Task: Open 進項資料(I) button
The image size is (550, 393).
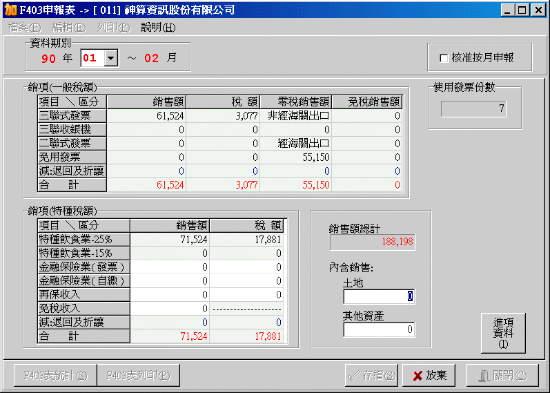Action: click(x=503, y=333)
